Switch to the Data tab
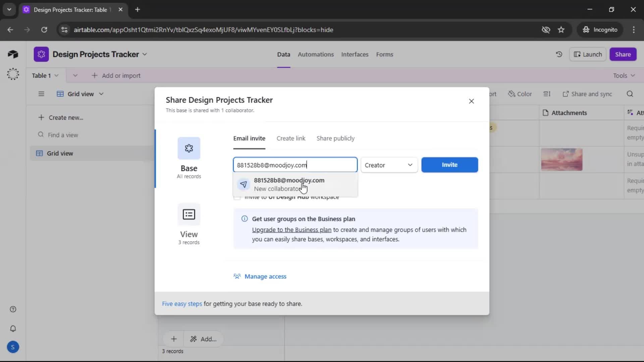This screenshot has height=362, width=644. point(283,54)
